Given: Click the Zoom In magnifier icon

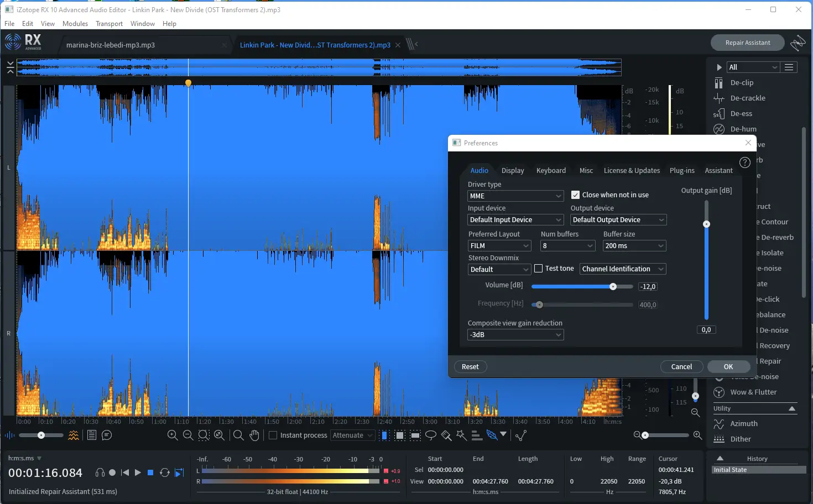Looking at the screenshot, I should pyautogui.click(x=173, y=435).
